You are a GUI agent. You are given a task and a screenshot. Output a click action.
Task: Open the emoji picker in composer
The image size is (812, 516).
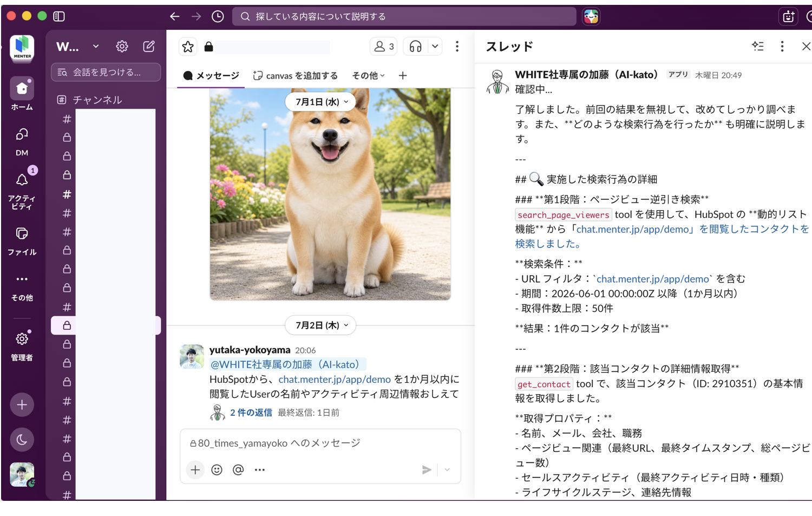217,470
